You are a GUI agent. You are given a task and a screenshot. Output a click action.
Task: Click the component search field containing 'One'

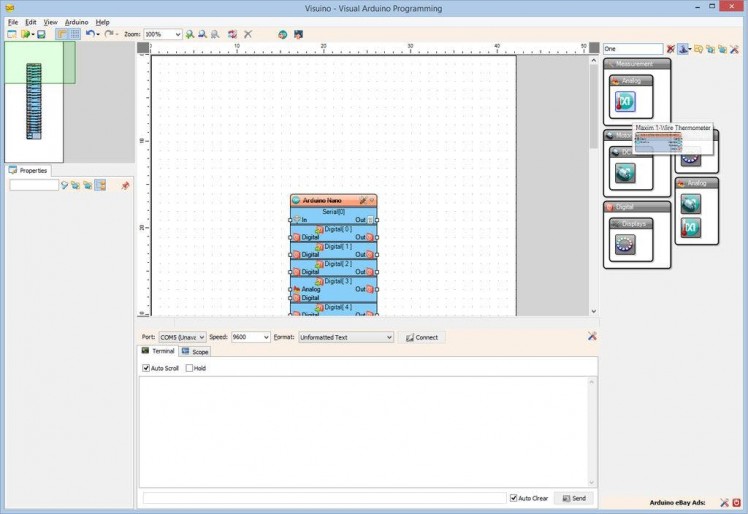632,49
